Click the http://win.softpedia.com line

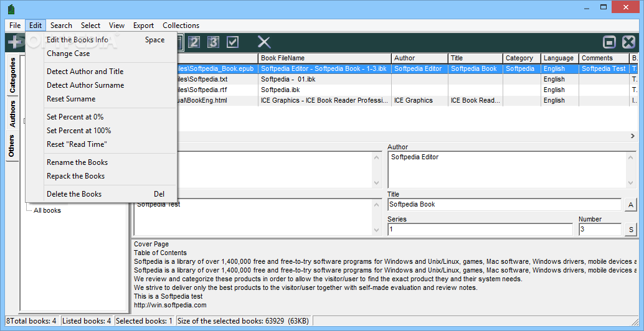tap(170, 305)
